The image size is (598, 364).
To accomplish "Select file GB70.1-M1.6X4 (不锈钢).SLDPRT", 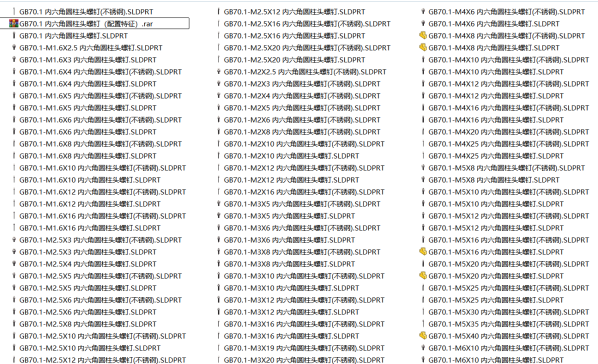I will pos(101,72).
